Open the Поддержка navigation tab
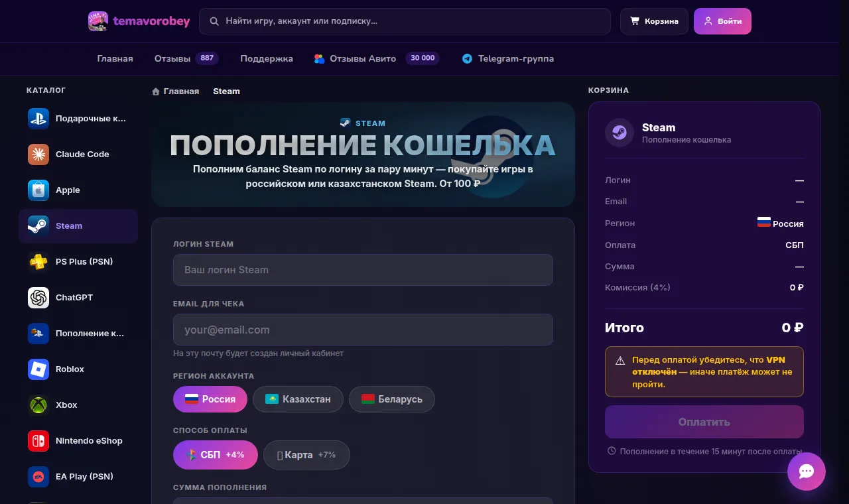 tap(267, 58)
